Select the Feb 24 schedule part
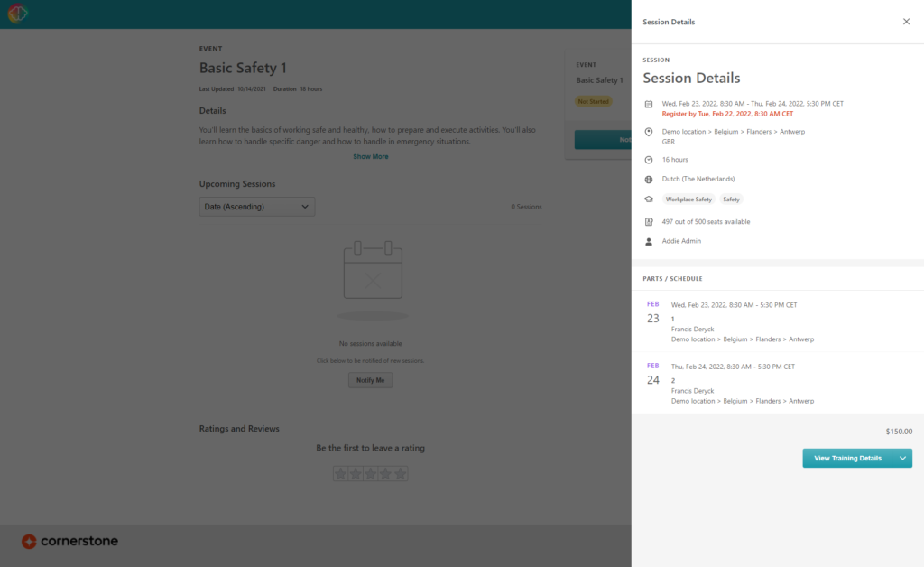 (776, 384)
